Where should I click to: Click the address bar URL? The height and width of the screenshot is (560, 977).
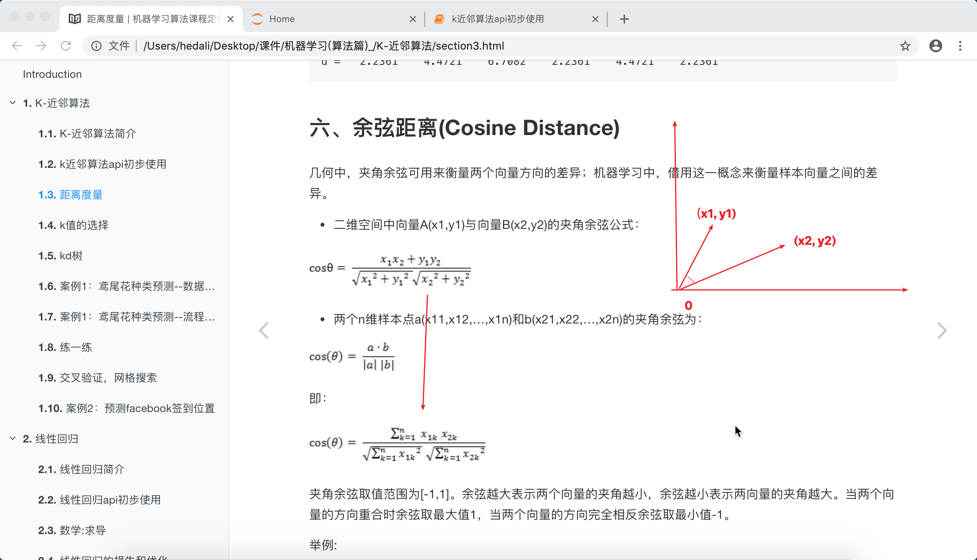point(323,46)
